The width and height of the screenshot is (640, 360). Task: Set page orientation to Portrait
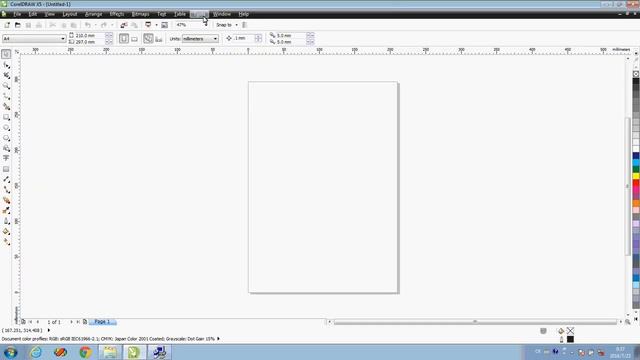pos(124,38)
